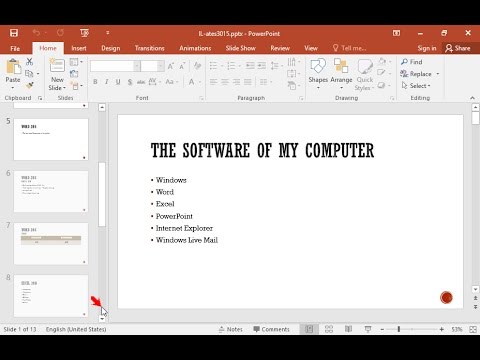Switch to the Animations tab
Screen dimensions: 480x360
coord(195,48)
